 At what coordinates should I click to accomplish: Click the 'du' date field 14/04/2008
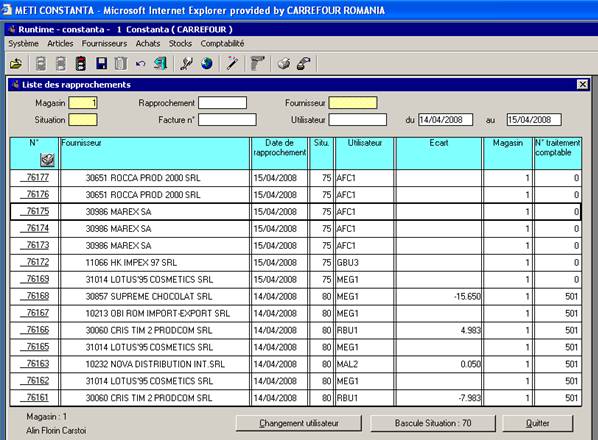point(445,120)
